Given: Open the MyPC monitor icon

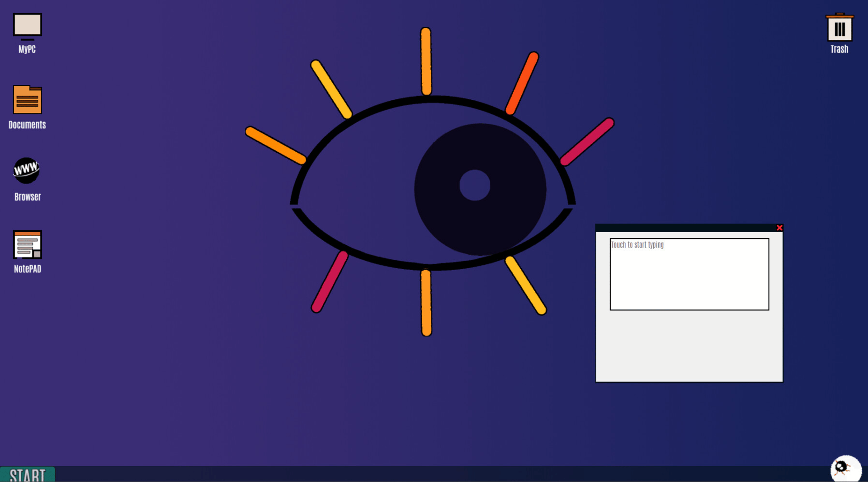Looking at the screenshot, I should tap(27, 26).
